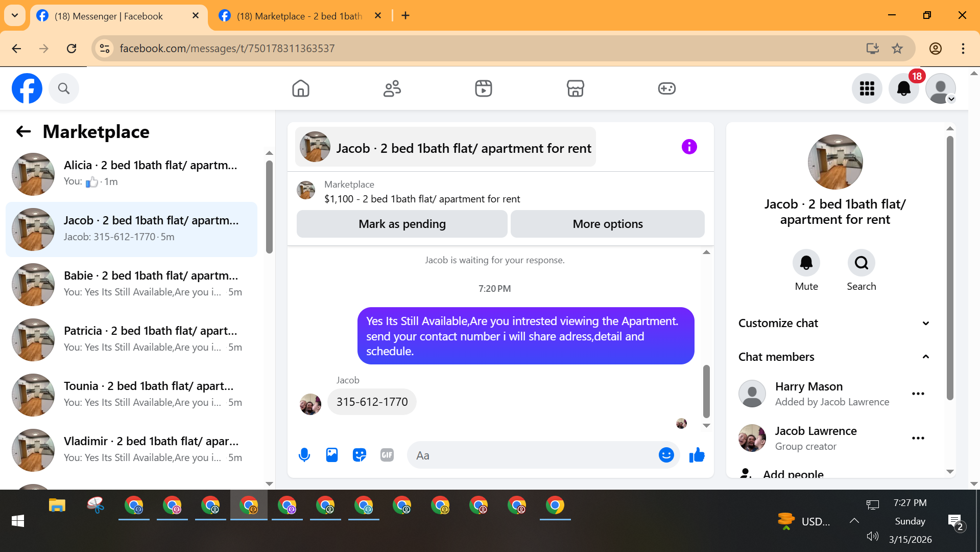Mark the listing as pending

[x=402, y=224]
